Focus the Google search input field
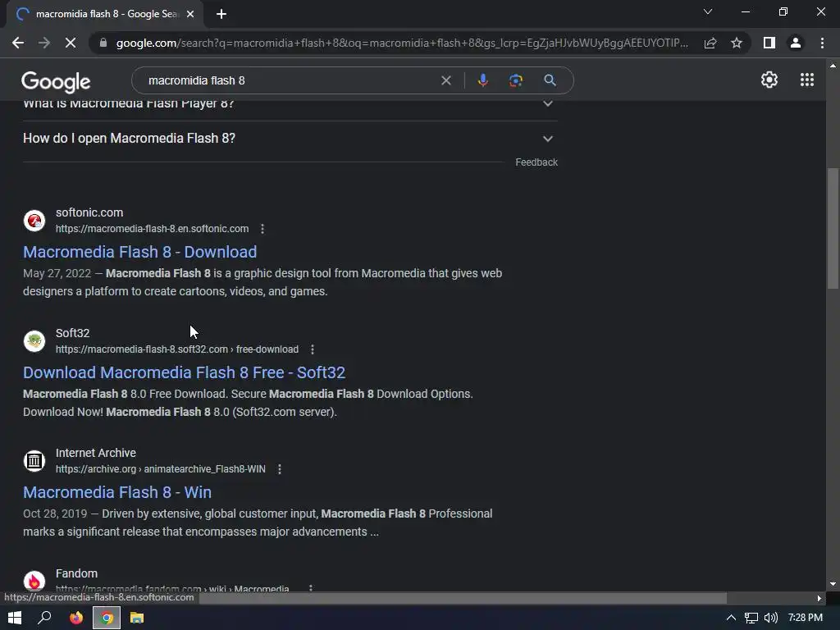Screen dimensions: 840x630 coord(290,80)
